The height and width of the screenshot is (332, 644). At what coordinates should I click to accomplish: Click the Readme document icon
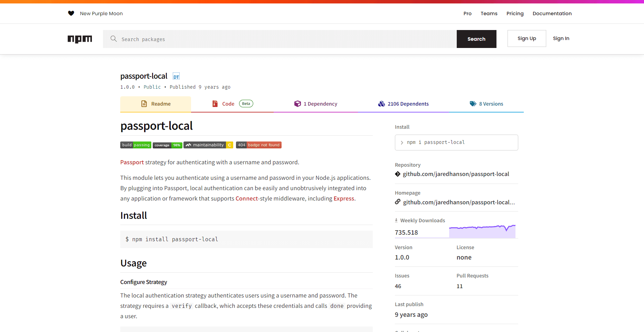pyautogui.click(x=144, y=104)
